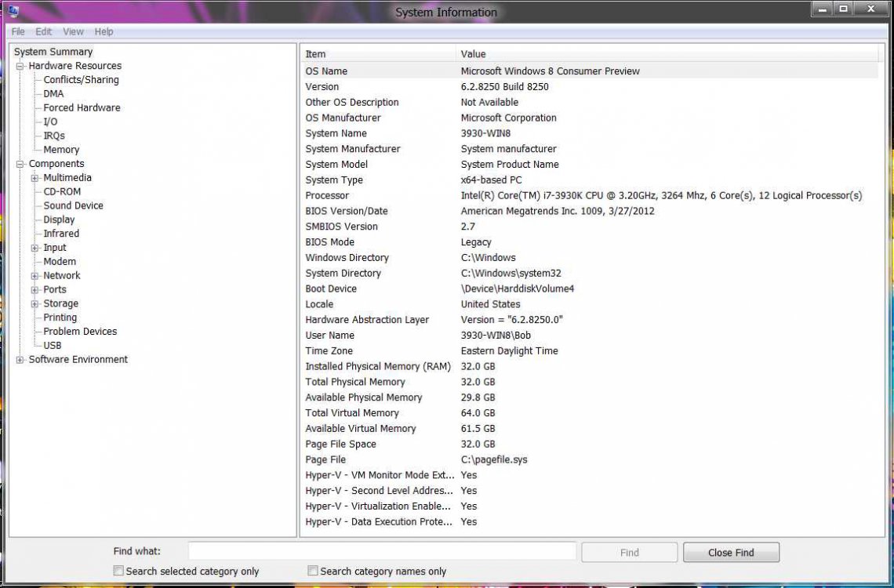Select the Problem Devices tree item
This screenshot has height=588, width=894.
click(80, 332)
